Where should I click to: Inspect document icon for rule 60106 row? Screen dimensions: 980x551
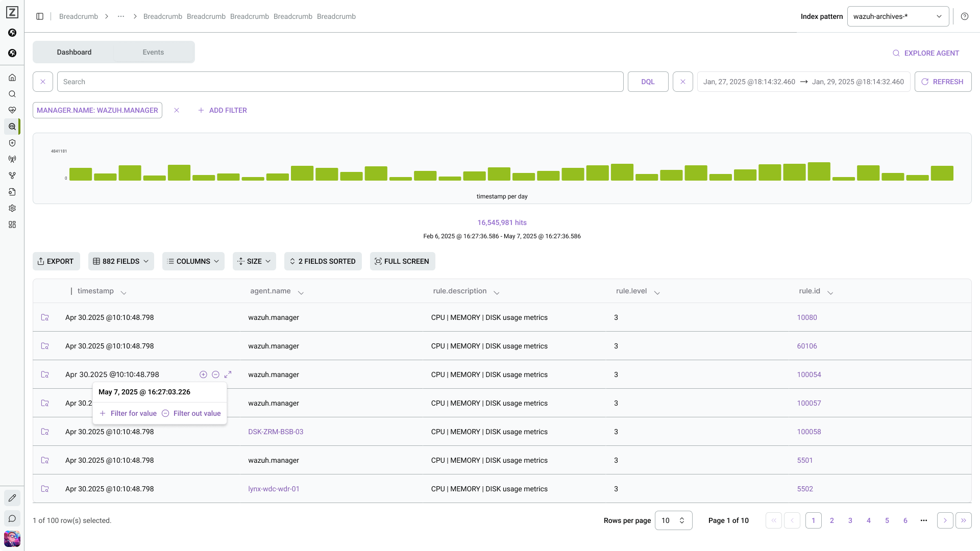point(45,346)
